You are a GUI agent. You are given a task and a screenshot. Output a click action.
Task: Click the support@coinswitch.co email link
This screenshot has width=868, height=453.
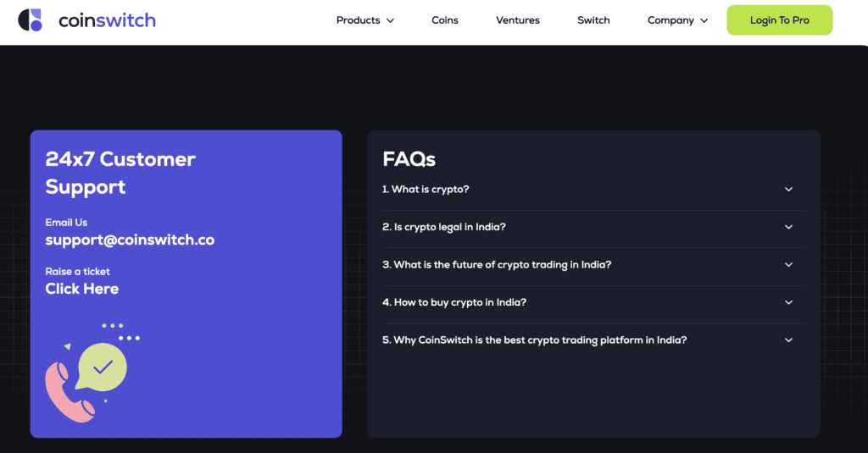[130, 240]
